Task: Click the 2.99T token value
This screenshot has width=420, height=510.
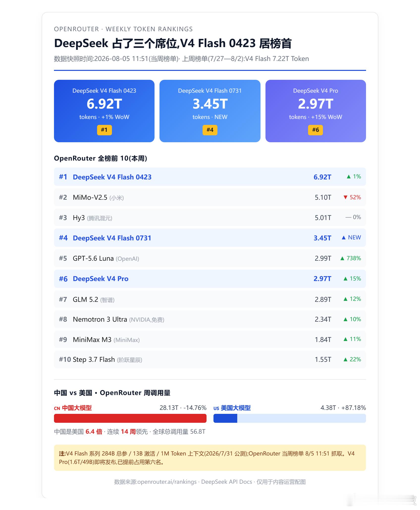Action: click(x=323, y=258)
